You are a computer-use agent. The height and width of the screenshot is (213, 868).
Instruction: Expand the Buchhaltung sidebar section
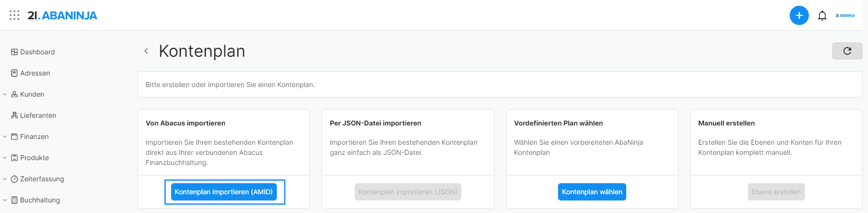tap(5, 200)
